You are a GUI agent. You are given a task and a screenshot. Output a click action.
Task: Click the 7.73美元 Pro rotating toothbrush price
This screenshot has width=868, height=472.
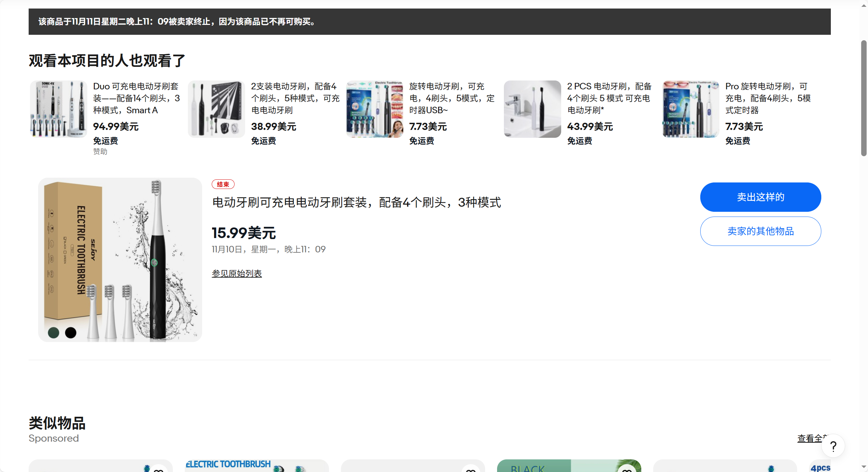[744, 127]
